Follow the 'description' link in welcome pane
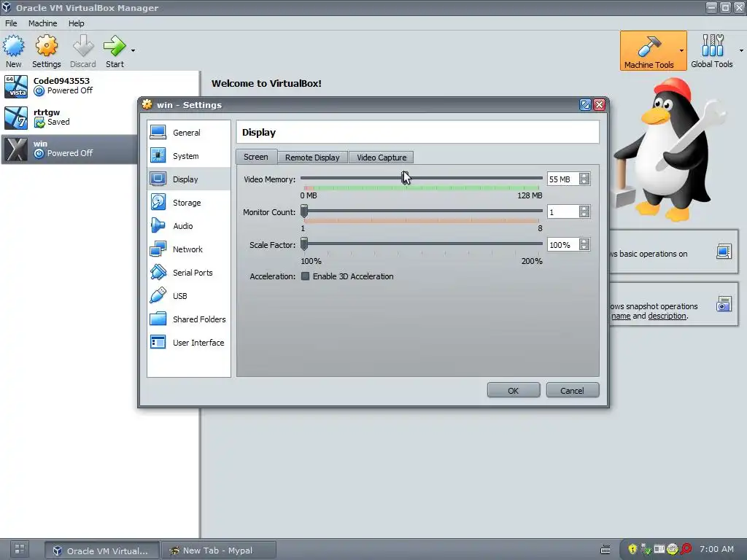 (667, 316)
